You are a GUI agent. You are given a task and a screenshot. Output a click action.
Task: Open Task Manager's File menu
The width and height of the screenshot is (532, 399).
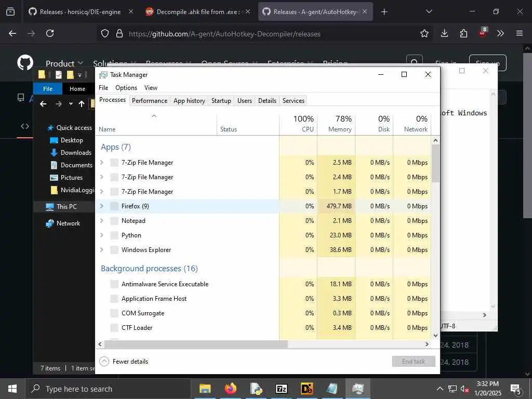(103, 87)
